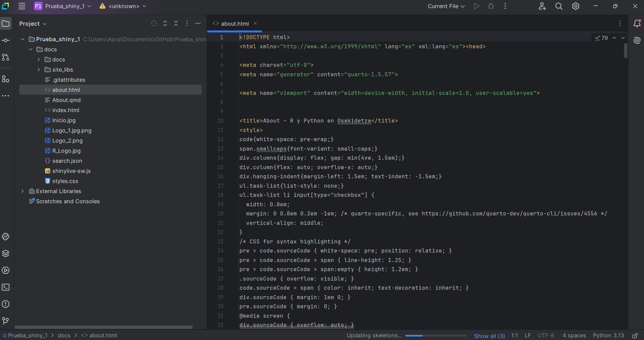The height and width of the screenshot is (340, 644).
Task: Collapse the docs folder tree
Action: (31, 49)
